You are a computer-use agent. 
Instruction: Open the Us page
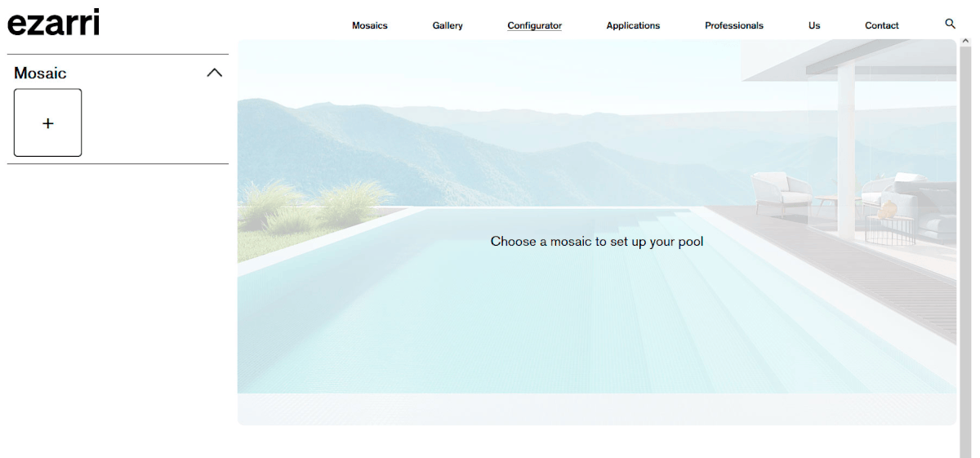point(814,25)
